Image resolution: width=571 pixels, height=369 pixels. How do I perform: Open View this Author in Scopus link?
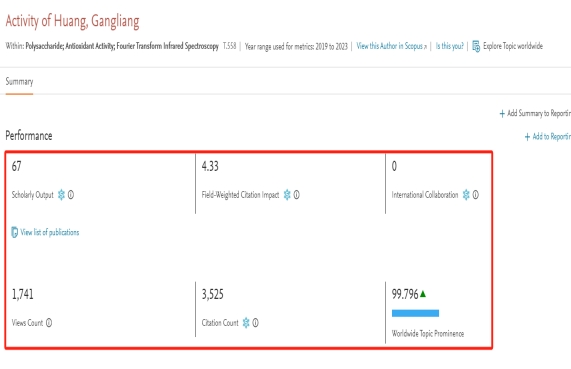pos(391,46)
